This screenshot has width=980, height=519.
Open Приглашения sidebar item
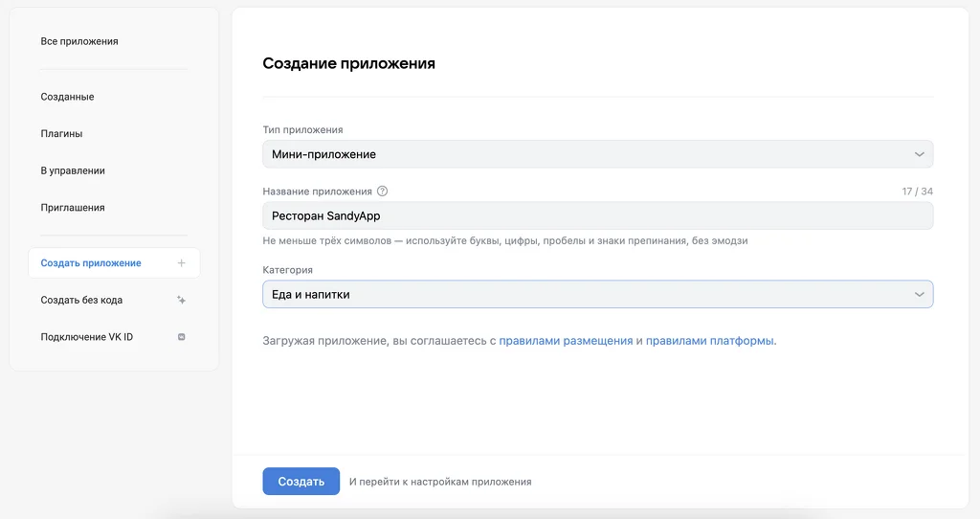click(73, 208)
